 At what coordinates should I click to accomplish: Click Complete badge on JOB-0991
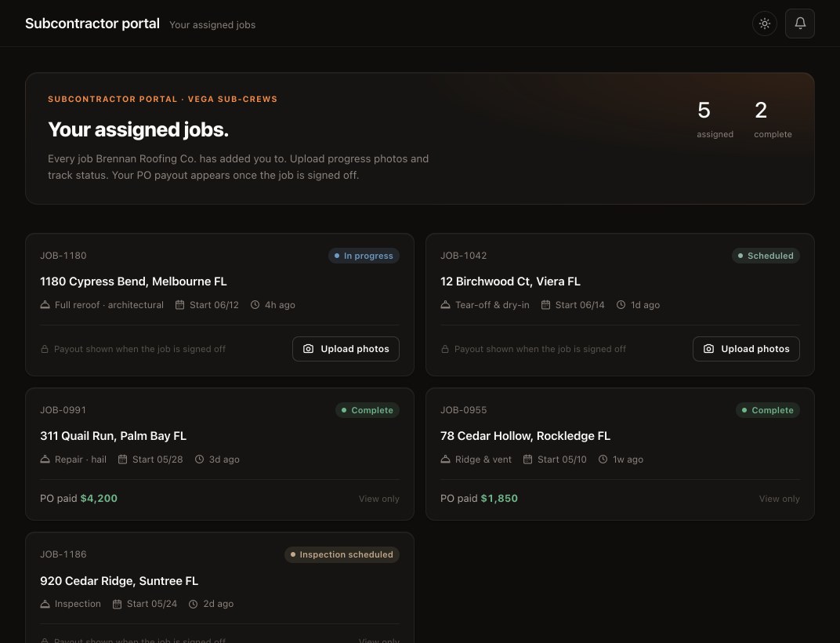(x=367, y=410)
